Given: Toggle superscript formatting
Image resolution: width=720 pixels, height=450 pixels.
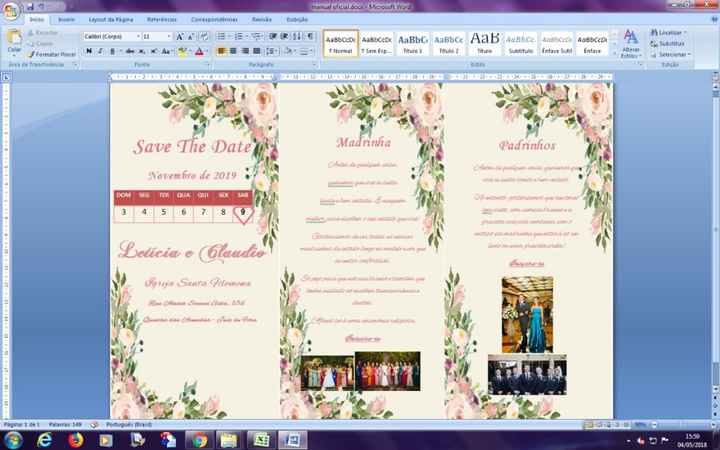Looking at the screenshot, I should tap(154, 51).
